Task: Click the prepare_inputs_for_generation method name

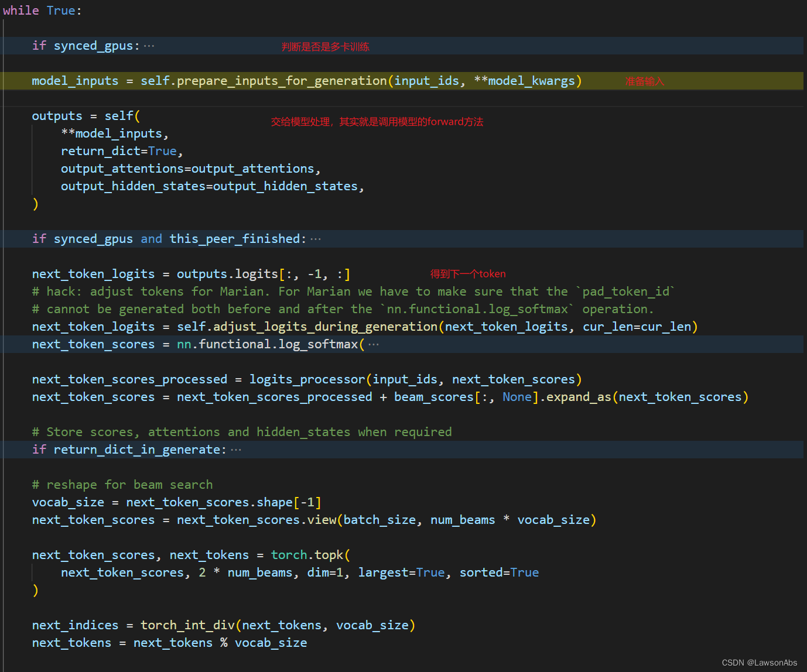Action: pyautogui.click(x=282, y=81)
